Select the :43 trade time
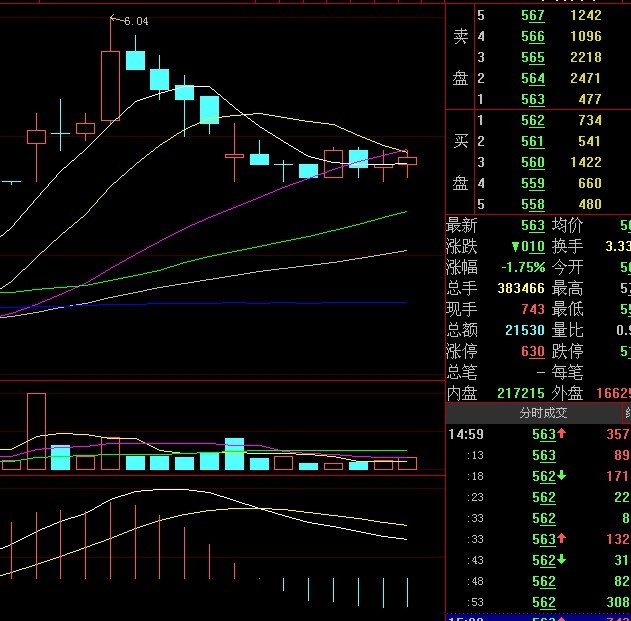 tap(475, 560)
